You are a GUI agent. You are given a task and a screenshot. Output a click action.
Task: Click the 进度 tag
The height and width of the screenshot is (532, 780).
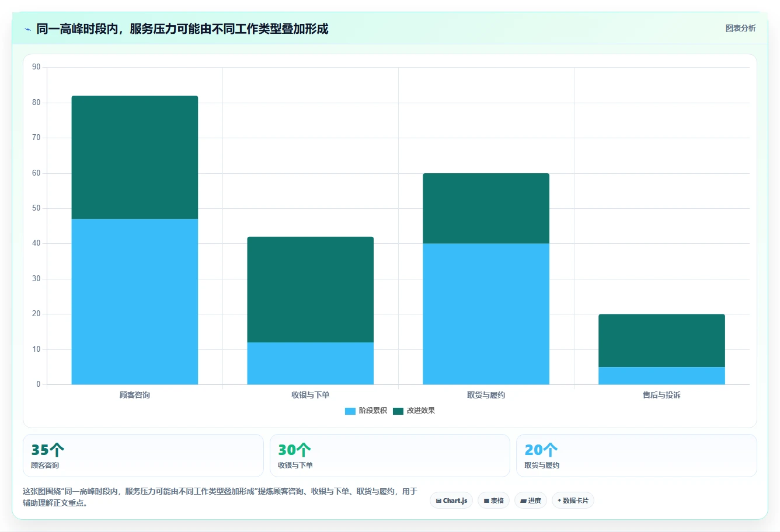[531, 501]
